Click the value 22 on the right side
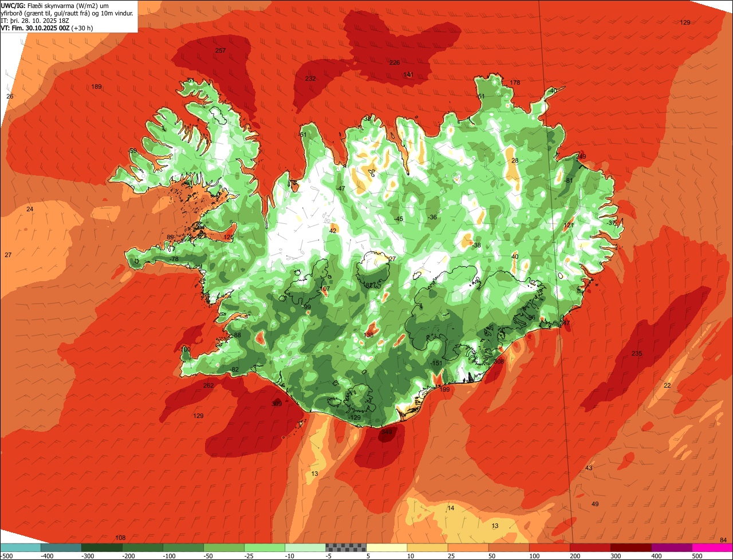733x560 pixels. (x=667, y=385)
